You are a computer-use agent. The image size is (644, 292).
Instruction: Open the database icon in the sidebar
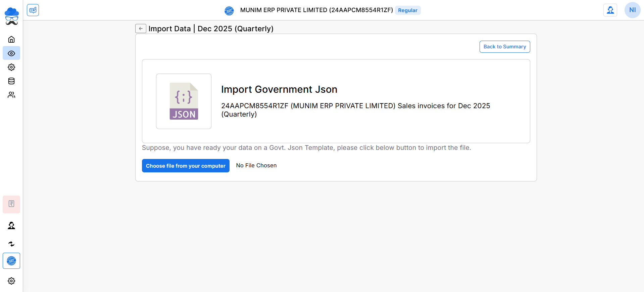tap(11, 81)
